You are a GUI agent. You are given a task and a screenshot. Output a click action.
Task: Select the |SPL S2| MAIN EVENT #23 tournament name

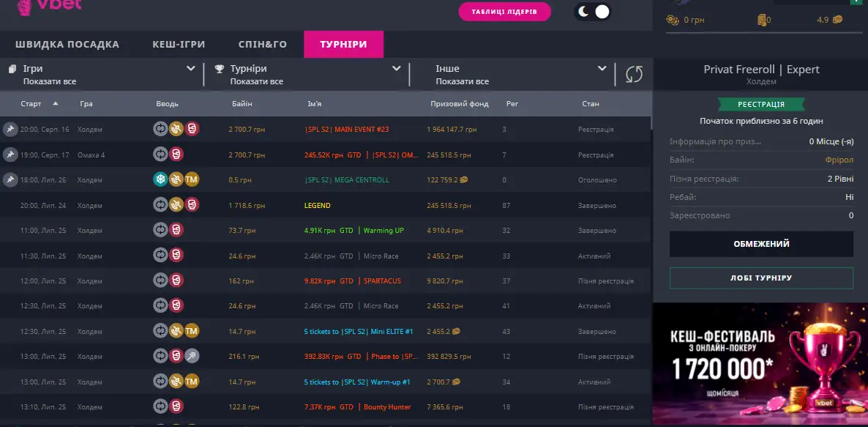(346, 130)
